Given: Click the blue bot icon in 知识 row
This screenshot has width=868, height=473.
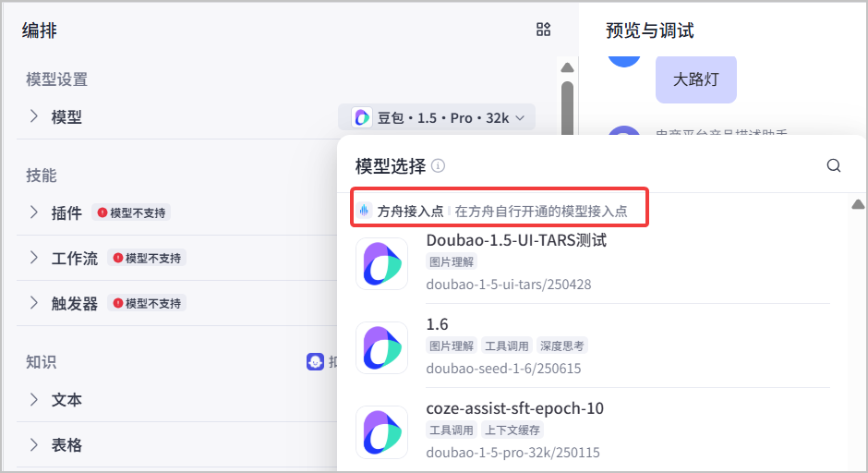Looking at the screenshot, I should [315, 362].
